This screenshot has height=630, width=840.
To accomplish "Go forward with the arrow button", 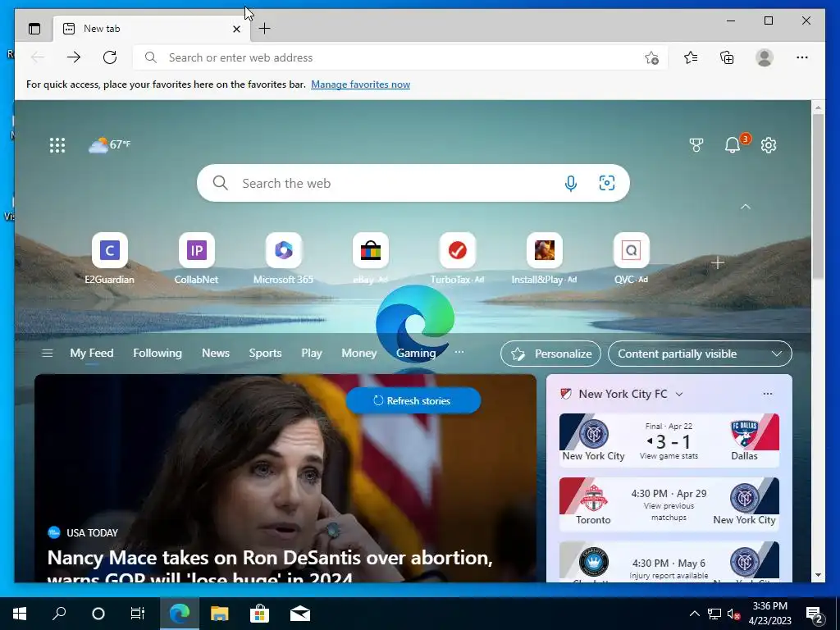I will coord(74,57).
